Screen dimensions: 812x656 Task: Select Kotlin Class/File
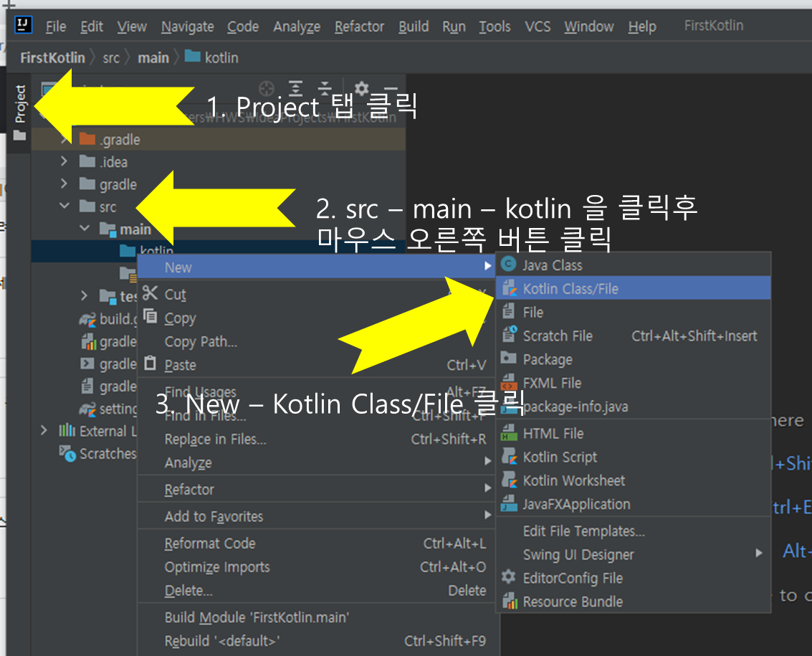634,288
